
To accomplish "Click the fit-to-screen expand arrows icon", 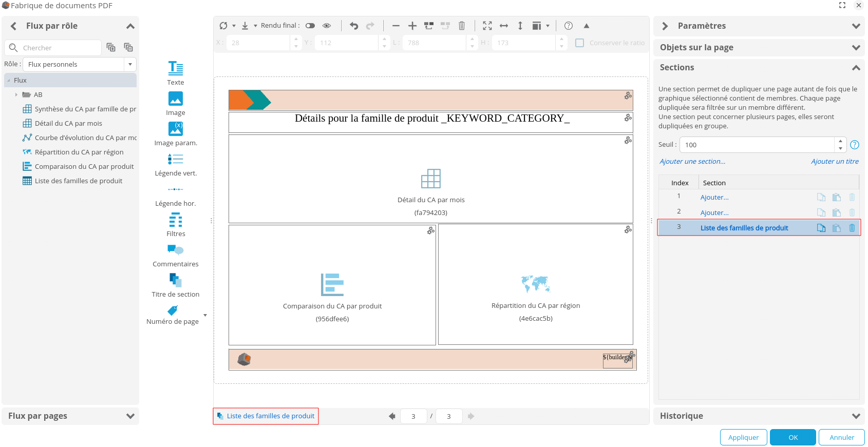I will 487,26.
